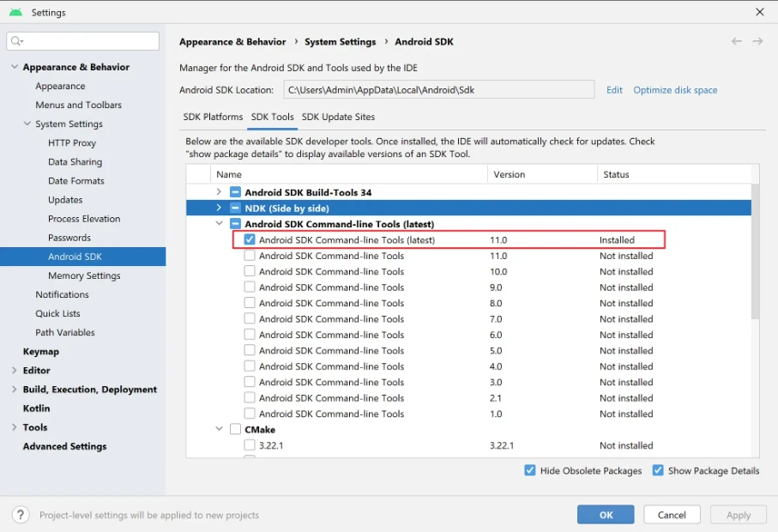Collapse System Settings tree node
Screen dimensions: 778x532
[x=27, y=124]
